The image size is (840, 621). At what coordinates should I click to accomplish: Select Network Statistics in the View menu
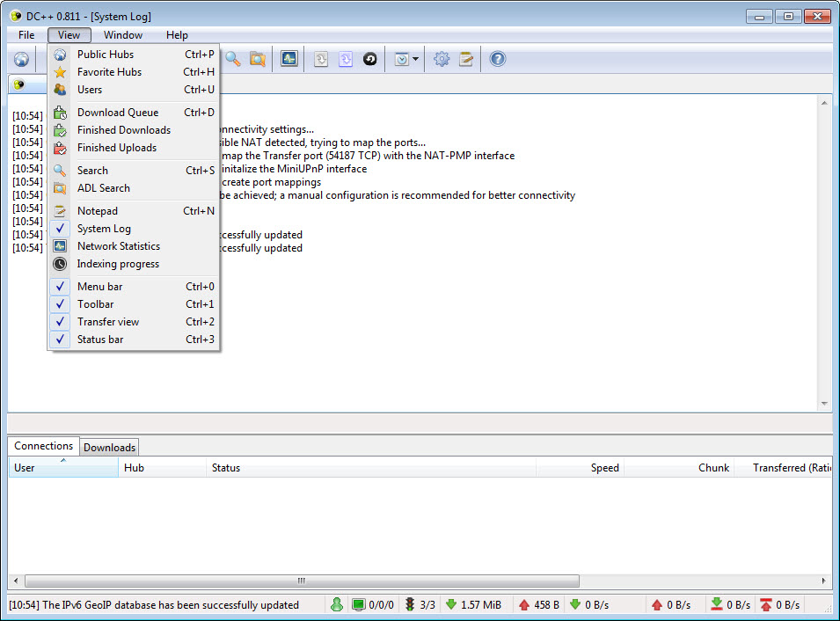click(134, 246)
